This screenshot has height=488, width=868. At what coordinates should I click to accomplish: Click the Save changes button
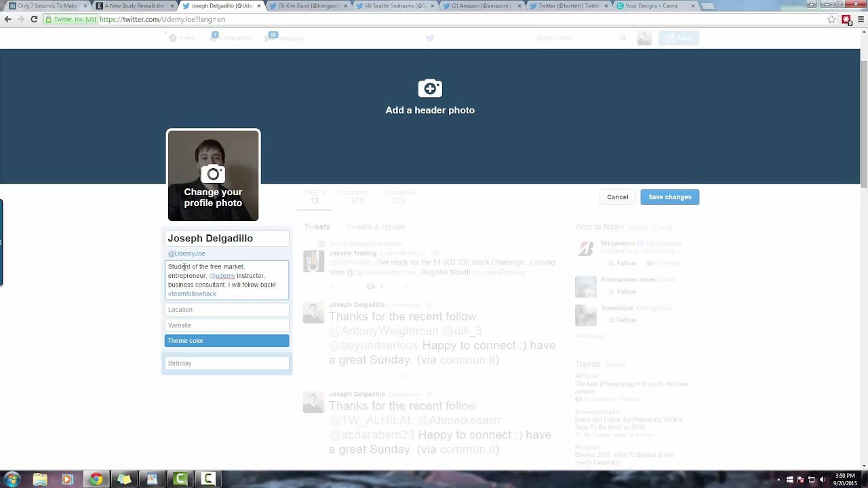pyautogui.click(x=669, y=197)
